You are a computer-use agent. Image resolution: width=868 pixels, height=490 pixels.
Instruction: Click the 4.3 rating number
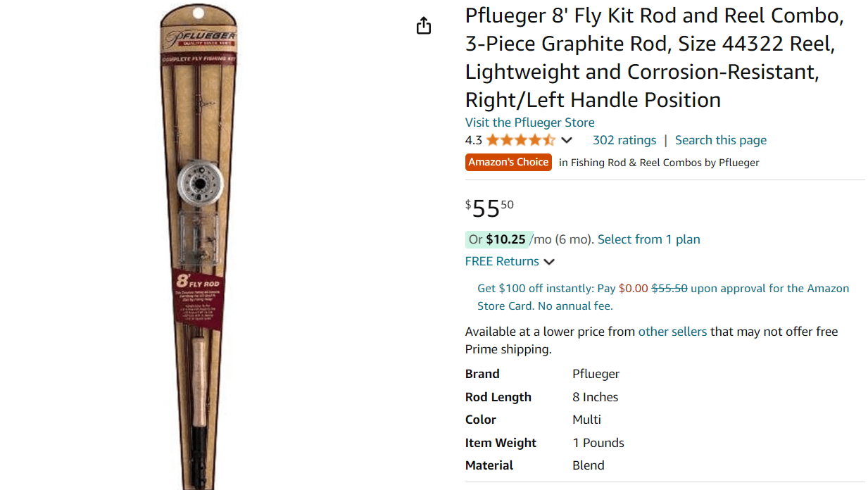pos(473,140)
